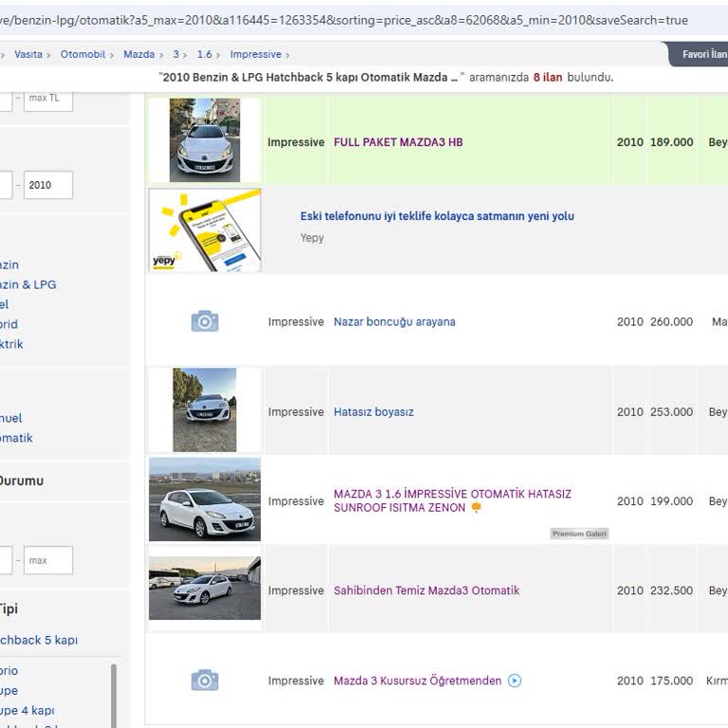This screenshot has width=728, height=728.
Task: Click the 199.000 price cell
Action: pyautogui.click(x=671, y=500)
